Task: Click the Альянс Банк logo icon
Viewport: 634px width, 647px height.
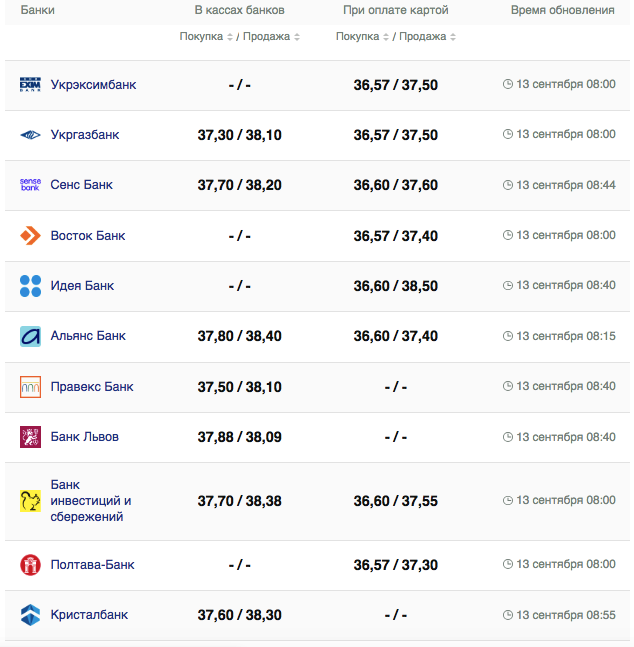Action: pos(30,336)
